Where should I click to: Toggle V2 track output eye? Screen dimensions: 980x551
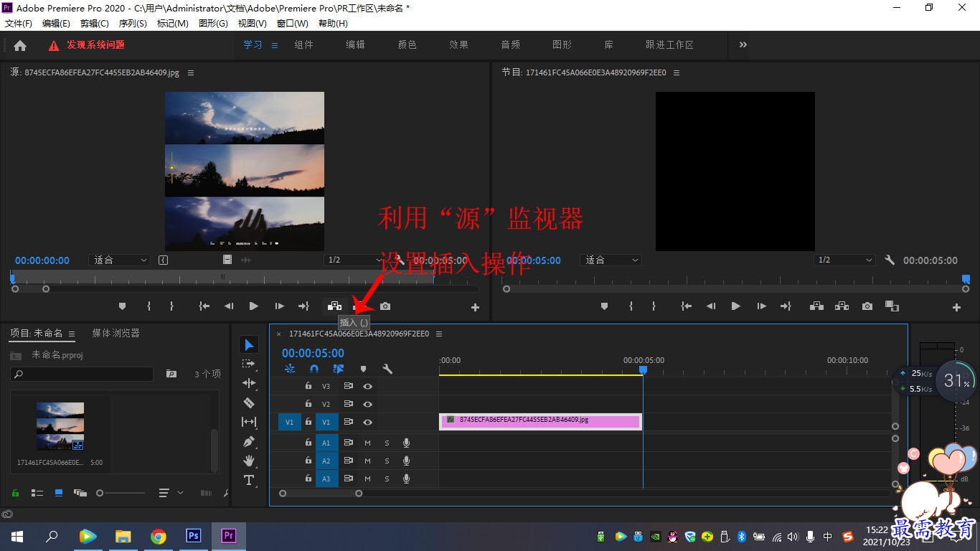click(367, 404)
